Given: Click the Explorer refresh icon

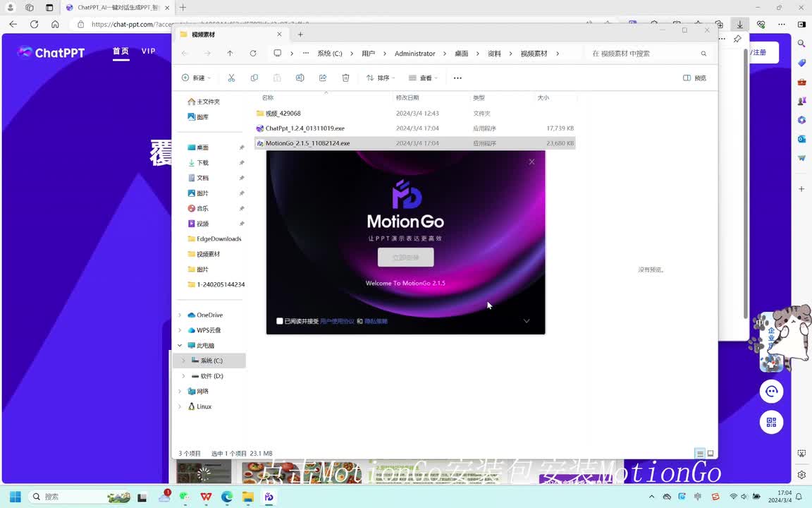Looking at the screenshot, I should click(x=253, y=54).
